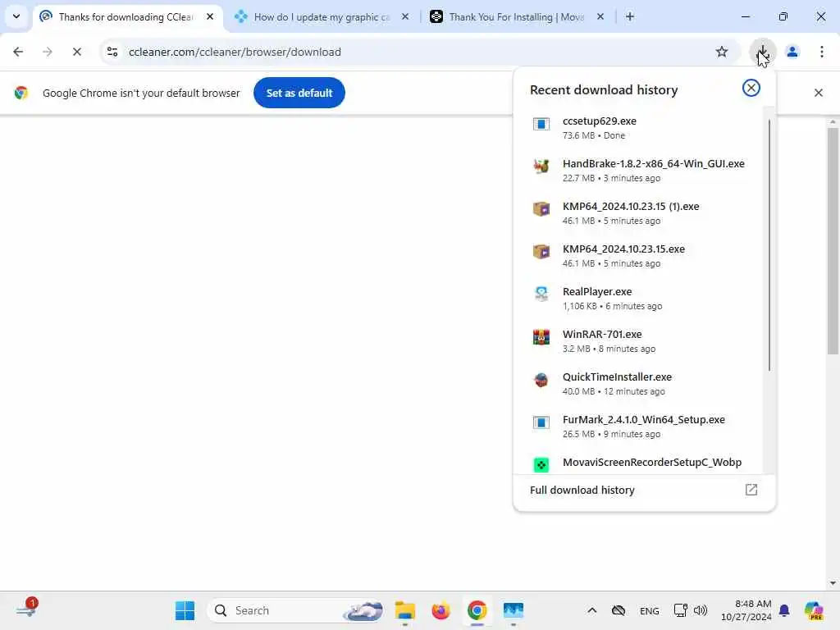
Task: Open the Copilot preview icon in the taskbar
Action: [815, 610]
